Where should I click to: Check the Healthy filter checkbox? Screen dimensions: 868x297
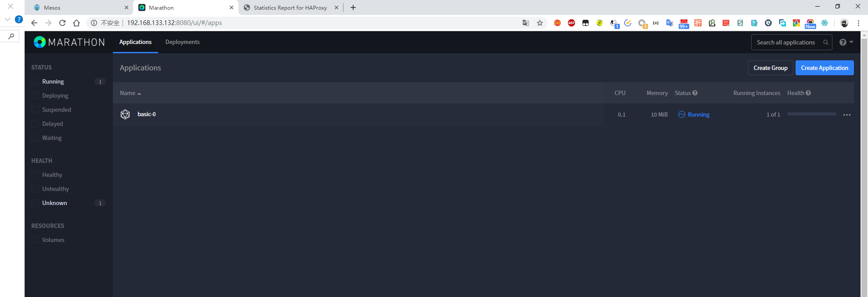pyautogui.click(x=35, y=175)
